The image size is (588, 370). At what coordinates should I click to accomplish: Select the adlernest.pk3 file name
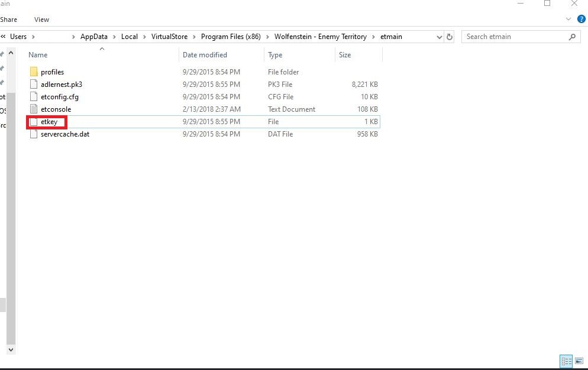pos(62,85)
